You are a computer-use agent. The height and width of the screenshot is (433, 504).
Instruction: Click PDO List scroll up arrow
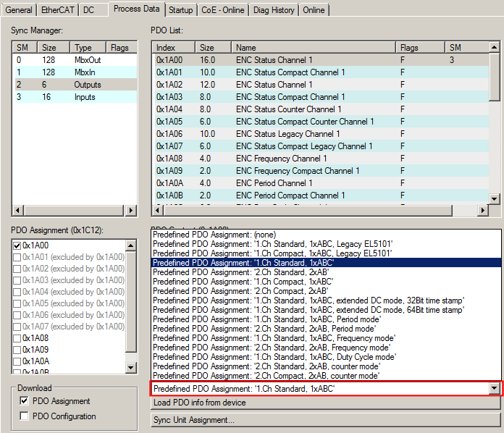click(x=494, y=47)
